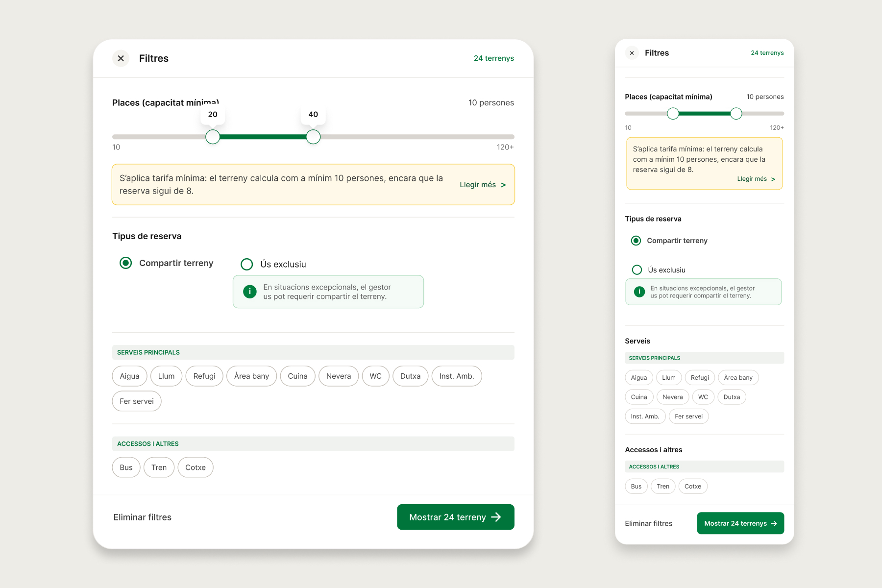Screen dimensions: 882x588
Task: Close the small Filtres panel
Action: coord(632,53)
